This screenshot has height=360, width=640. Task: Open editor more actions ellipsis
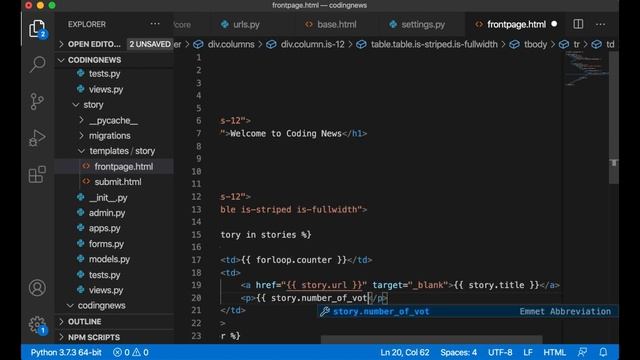pyautogui.click(x=600, y=24)
